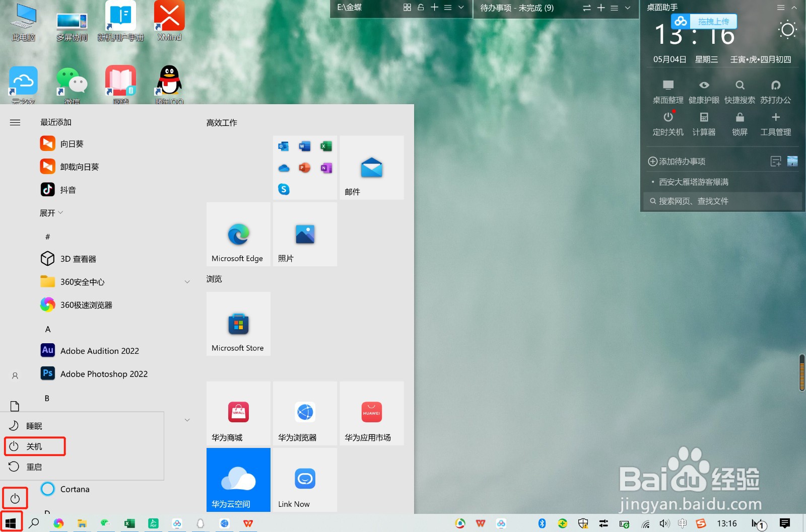Jump to the A letter header
Viewport: 806px width, 532px height.
48,329
